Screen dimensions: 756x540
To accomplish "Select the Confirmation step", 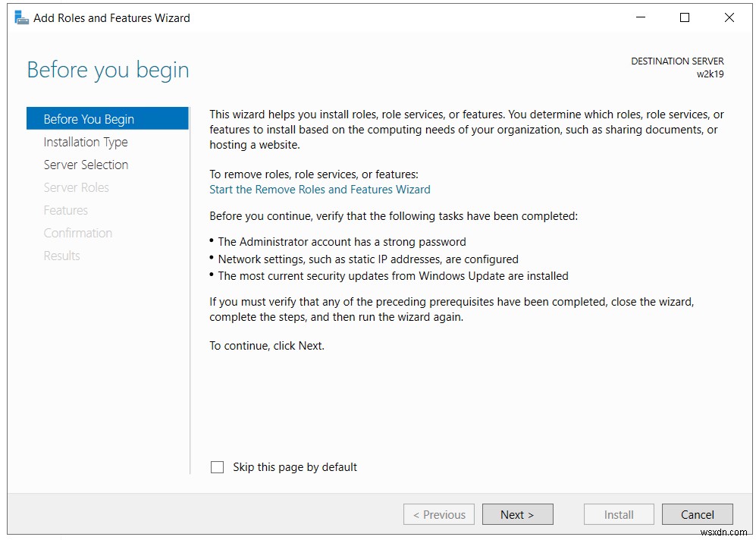I will (x=78, y=233).
